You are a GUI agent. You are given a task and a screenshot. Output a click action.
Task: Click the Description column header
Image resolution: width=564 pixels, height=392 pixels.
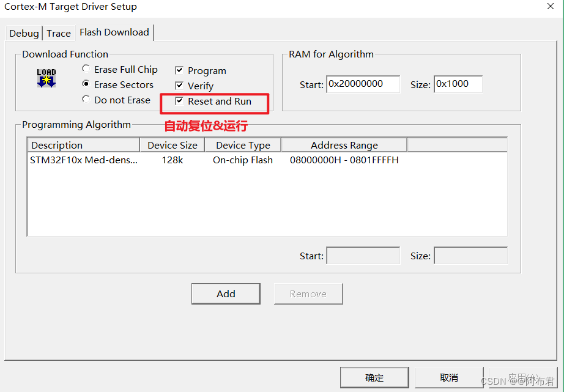pyautogui.click(x=83, y=145)
